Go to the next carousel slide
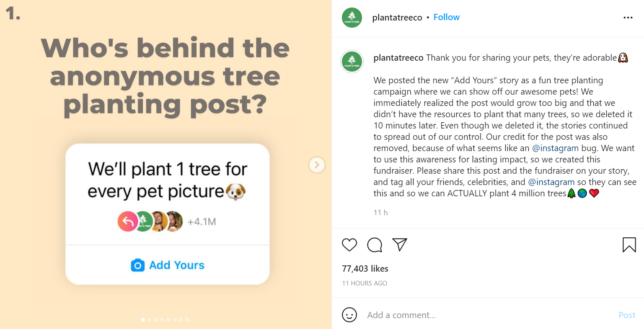The image size is (644, 329). 317,165
